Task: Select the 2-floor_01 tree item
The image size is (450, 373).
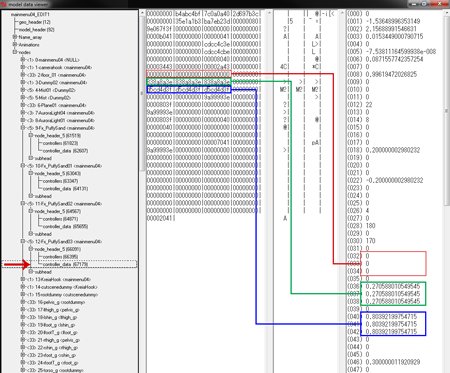Action: 57,75
